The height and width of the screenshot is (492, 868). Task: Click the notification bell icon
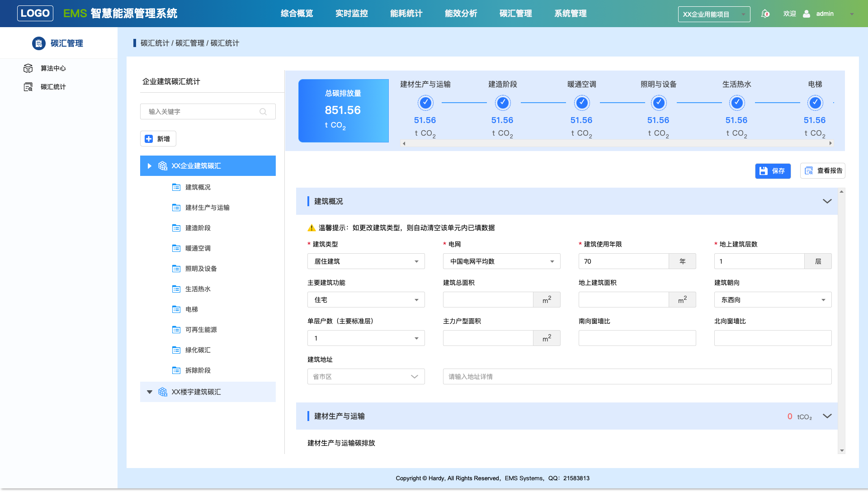(765, 14)
